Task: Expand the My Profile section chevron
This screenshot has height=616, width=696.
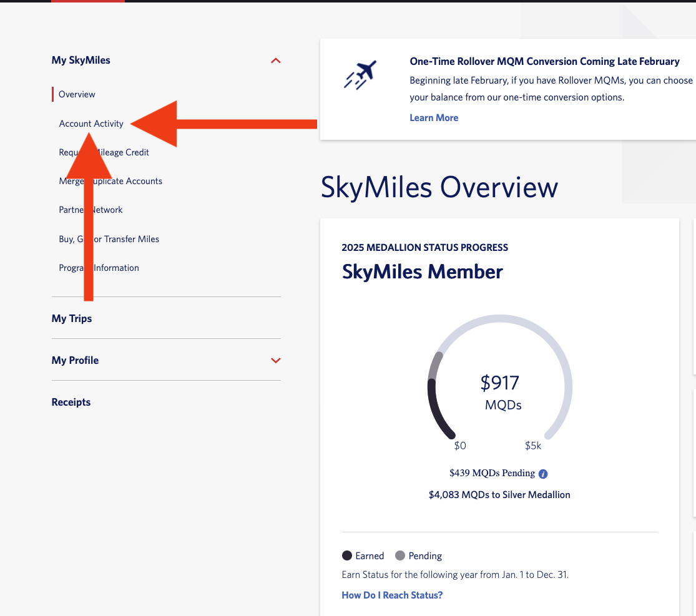Action: pos(276,360)
